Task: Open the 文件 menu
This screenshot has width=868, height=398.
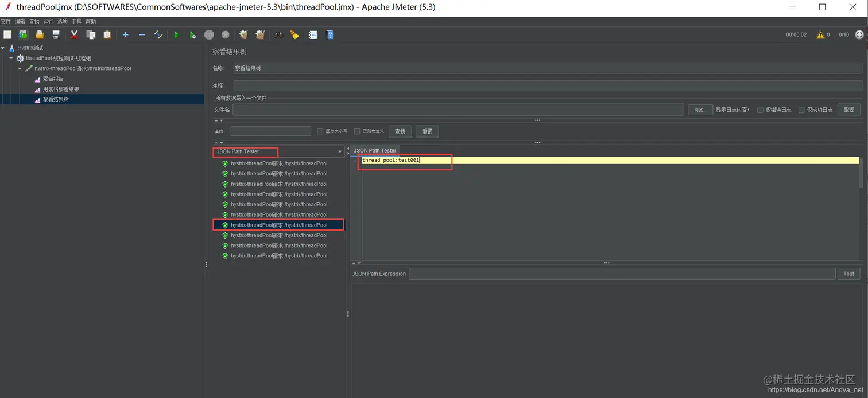Action: click(6, 22)
